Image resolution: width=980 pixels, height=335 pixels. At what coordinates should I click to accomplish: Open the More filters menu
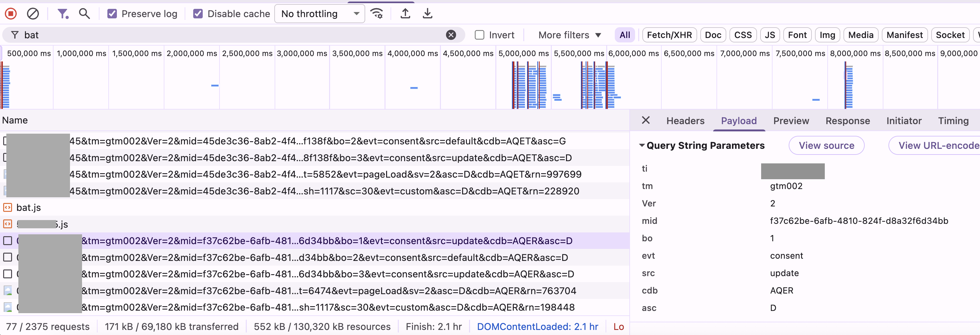pos(569,35)
